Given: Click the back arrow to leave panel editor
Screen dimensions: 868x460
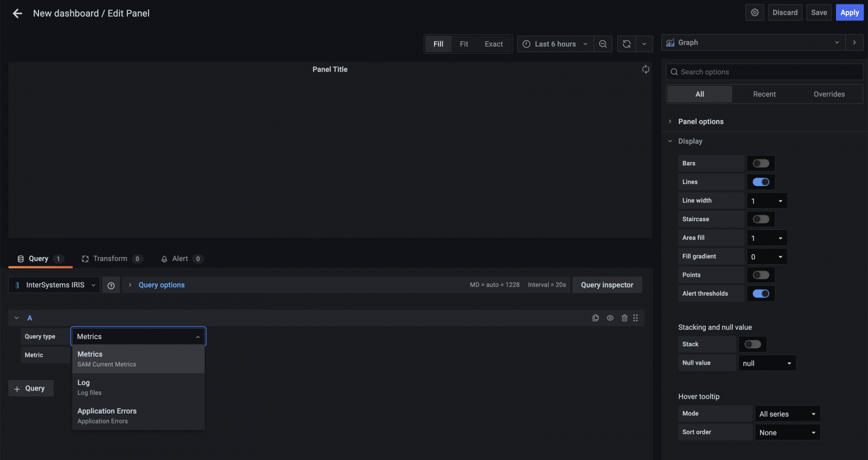Looking at the screenshot, I should (17, 14).
